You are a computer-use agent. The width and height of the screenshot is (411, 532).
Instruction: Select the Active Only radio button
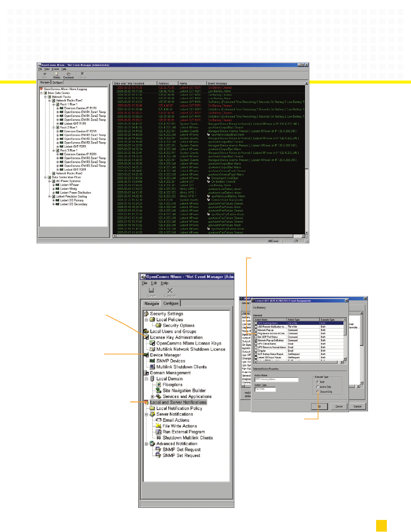coord(318,387)
